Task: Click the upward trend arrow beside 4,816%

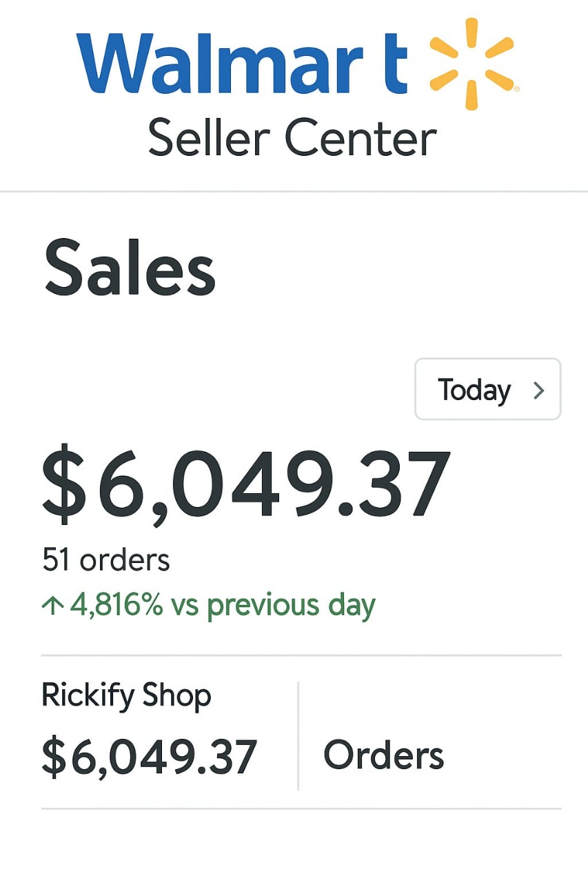Action: 53,604
